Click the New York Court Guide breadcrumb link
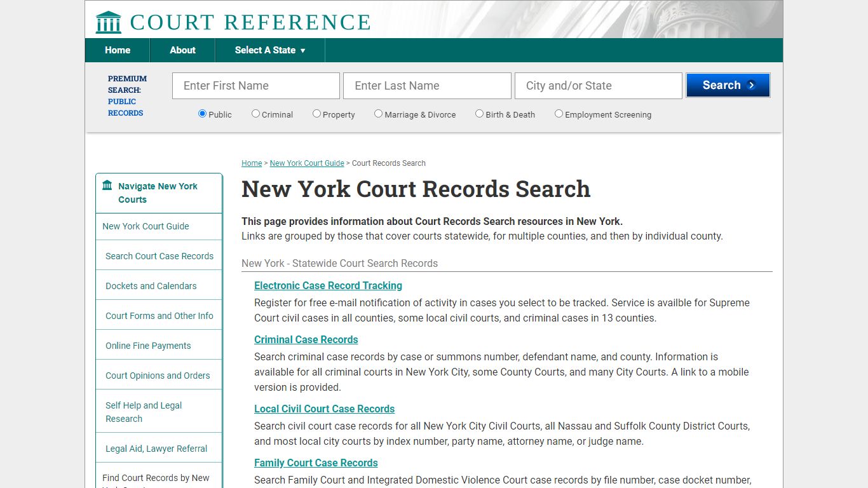 point(307,163)
